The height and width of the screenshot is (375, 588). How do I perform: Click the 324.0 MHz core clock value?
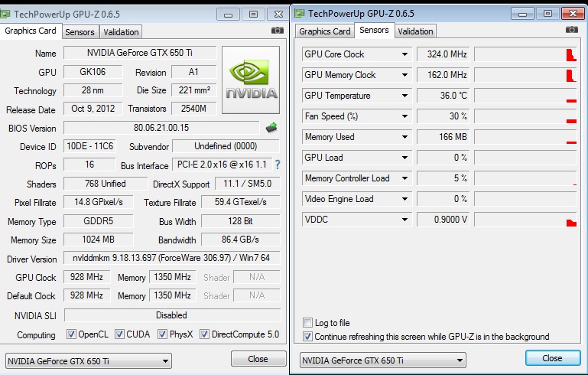click(x=443, y=54)
